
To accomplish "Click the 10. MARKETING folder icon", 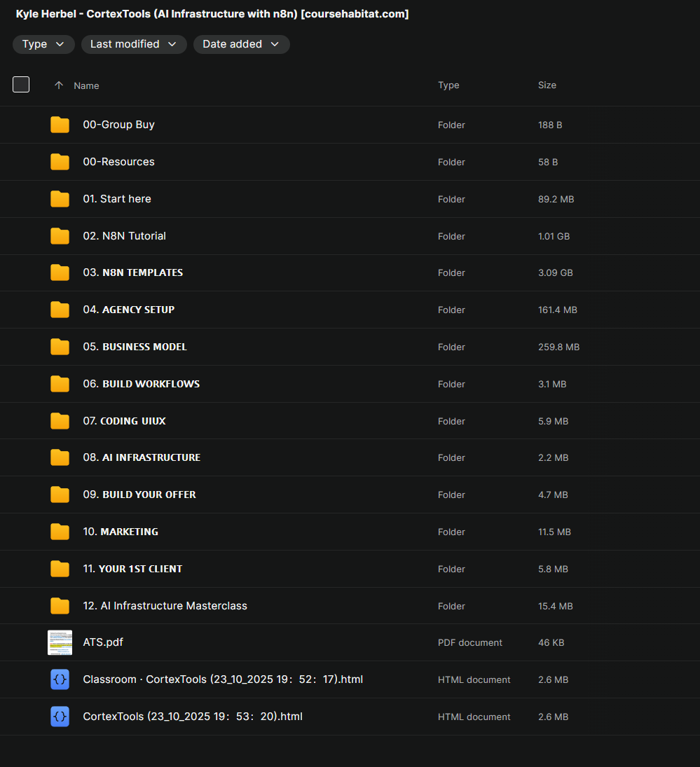I will coord(60,532).
